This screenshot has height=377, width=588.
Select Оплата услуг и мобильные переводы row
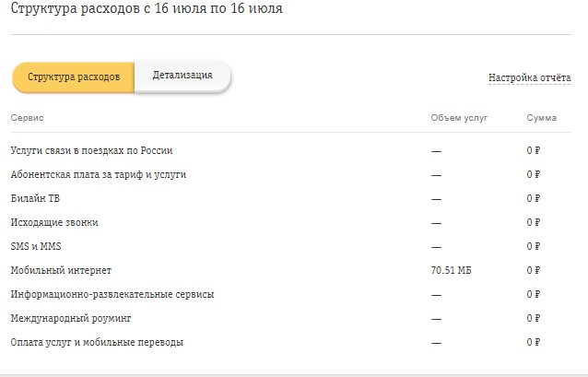tap(291, 343)
